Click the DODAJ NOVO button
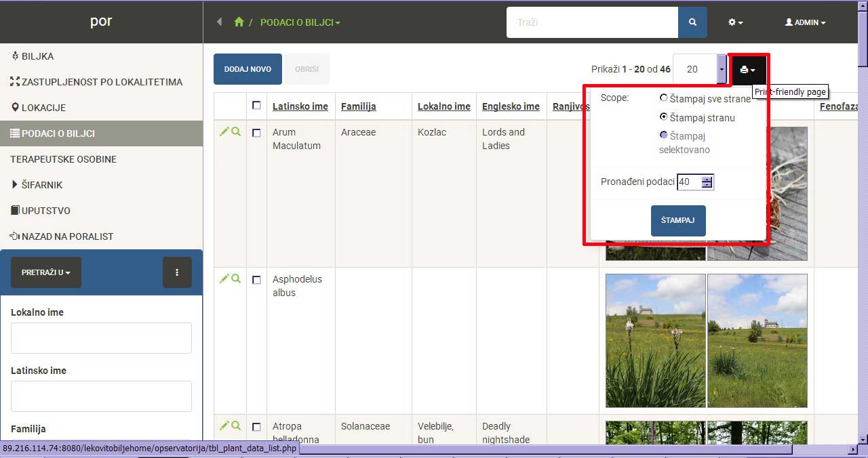Viewport: 868px width, 458px height. point(248,69)
